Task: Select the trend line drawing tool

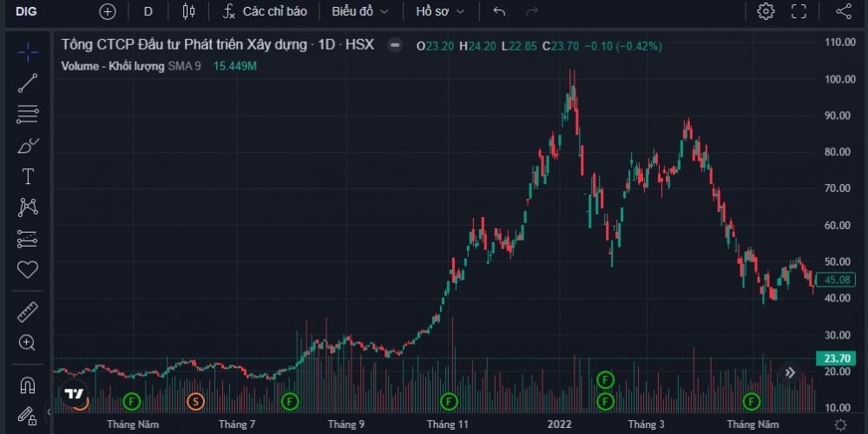Action: (x=28, y=83)
